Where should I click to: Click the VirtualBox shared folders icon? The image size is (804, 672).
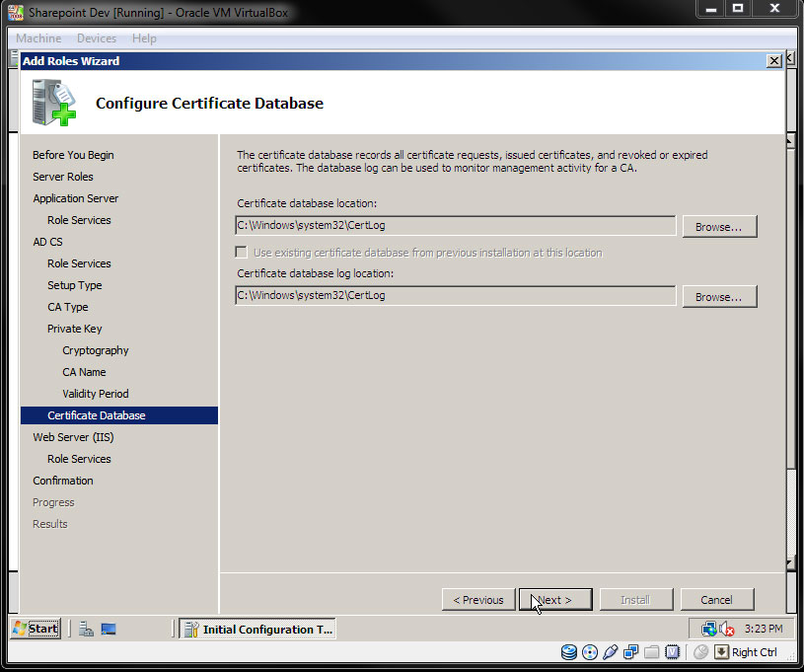click(651, 652)
